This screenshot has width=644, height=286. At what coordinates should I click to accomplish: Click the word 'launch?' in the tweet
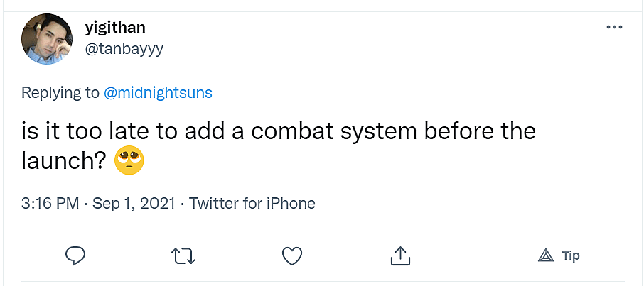[x=64, y=162]
